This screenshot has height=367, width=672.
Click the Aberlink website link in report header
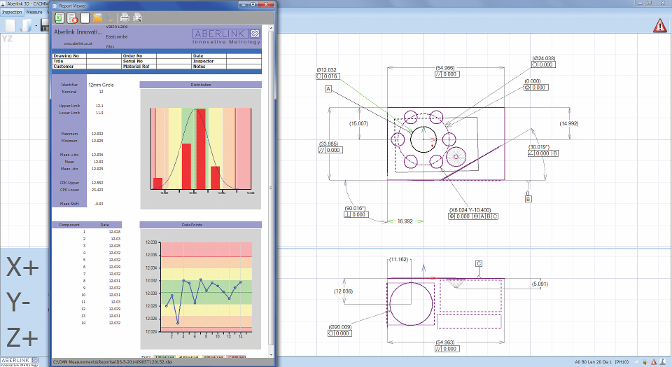(77, 44)
